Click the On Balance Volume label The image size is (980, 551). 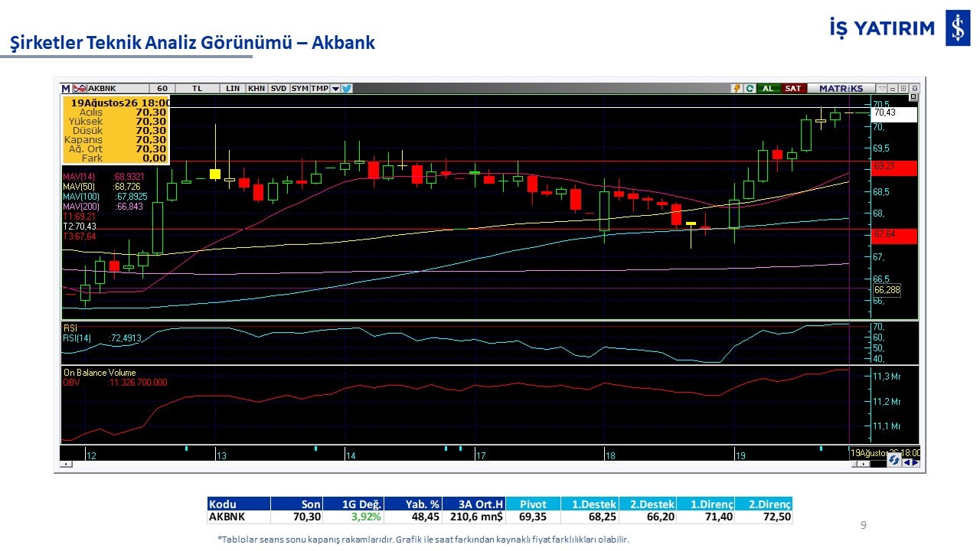click(x=100, y=373)
